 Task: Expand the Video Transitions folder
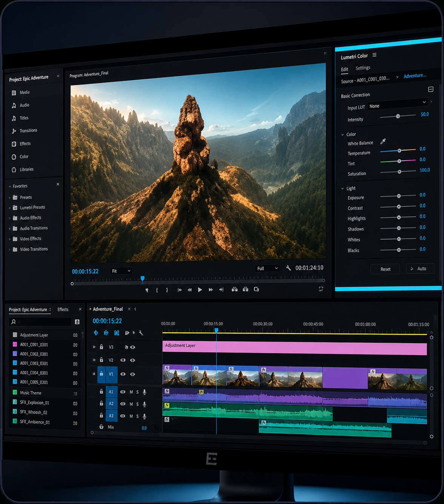[x=10, y=250]
